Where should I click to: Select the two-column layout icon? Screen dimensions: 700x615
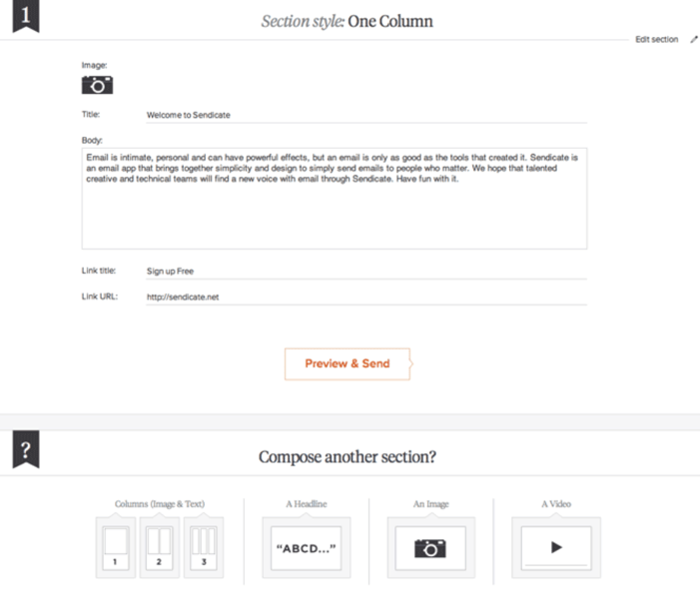click(x=159, y=547)
